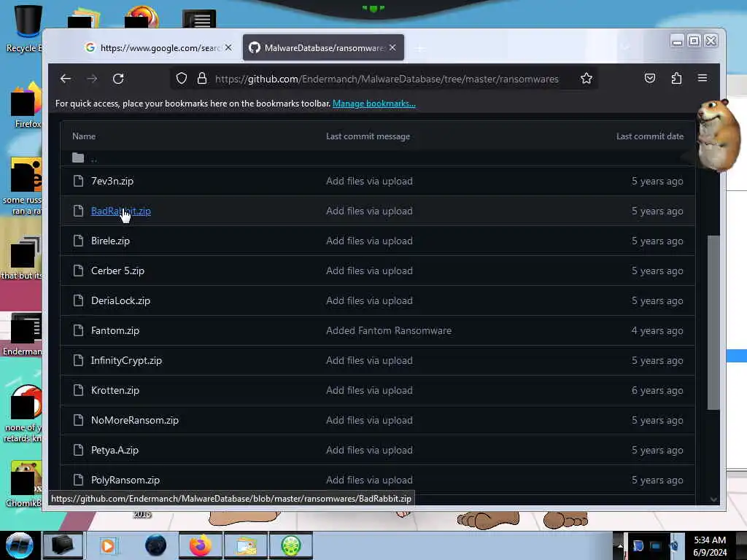Open Firefox from the taskbar
Image resolution: width=747 pixels, height=560 pixels.
pyautogui.click(x=201, y=545)
